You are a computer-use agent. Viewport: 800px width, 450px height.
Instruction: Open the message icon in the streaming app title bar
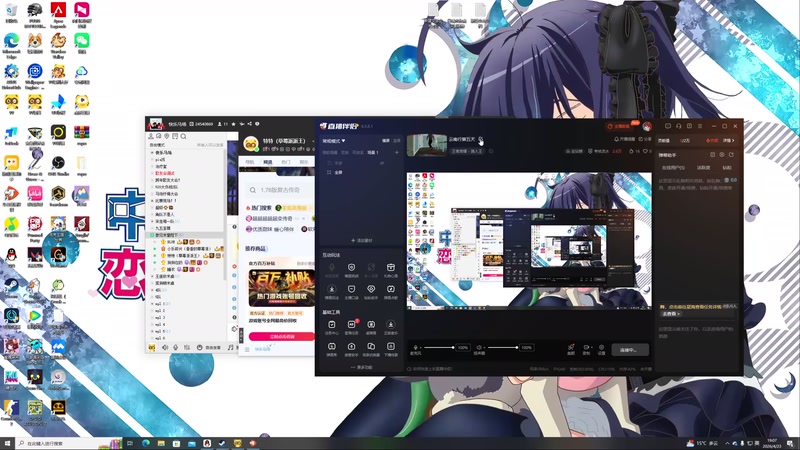click(x=668, y=126)
